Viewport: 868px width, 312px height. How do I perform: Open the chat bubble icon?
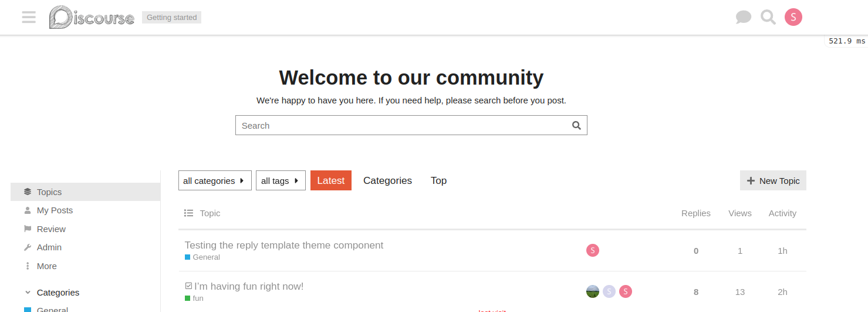743,17
